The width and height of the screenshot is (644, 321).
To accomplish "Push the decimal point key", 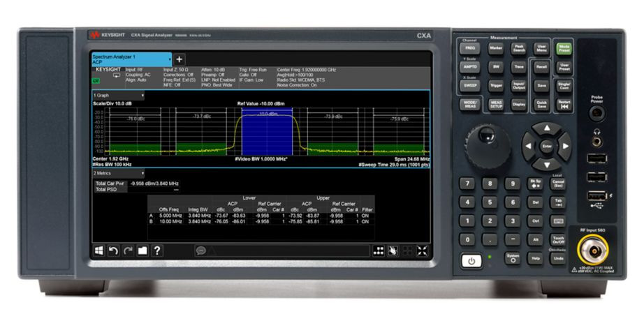I will (490, 240).
